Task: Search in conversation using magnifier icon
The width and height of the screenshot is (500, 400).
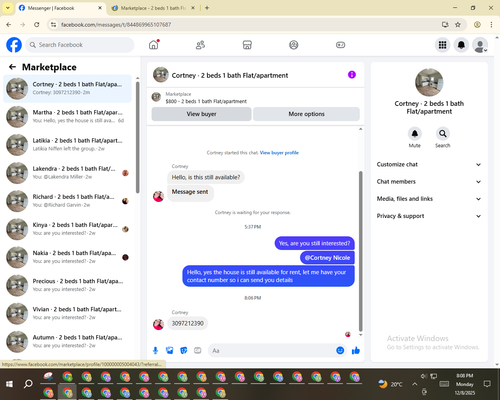Action: pos(443,134)
